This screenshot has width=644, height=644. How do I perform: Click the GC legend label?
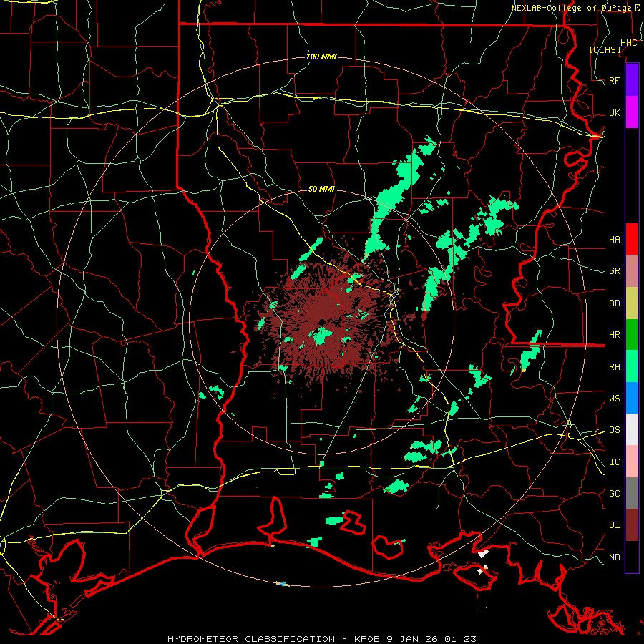(614, 494)
